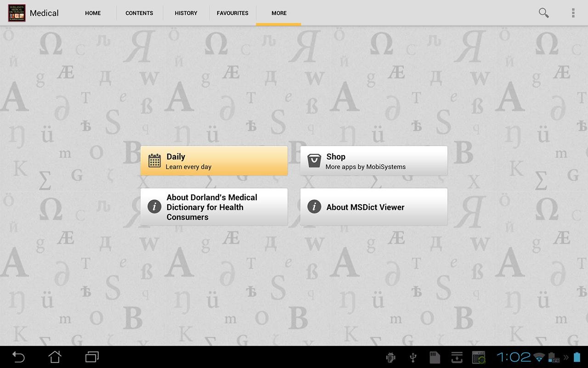Open the HISTORY tab

(186, 13)
